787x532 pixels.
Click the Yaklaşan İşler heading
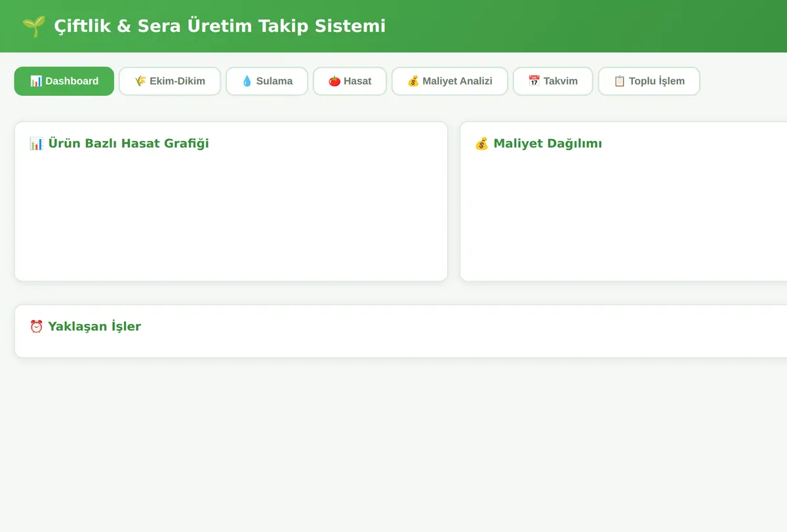(94, 326)
